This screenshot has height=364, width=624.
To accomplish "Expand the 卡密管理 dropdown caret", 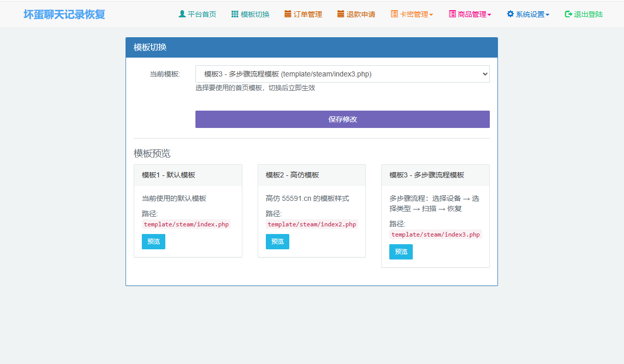I will (x=431, y=15).
